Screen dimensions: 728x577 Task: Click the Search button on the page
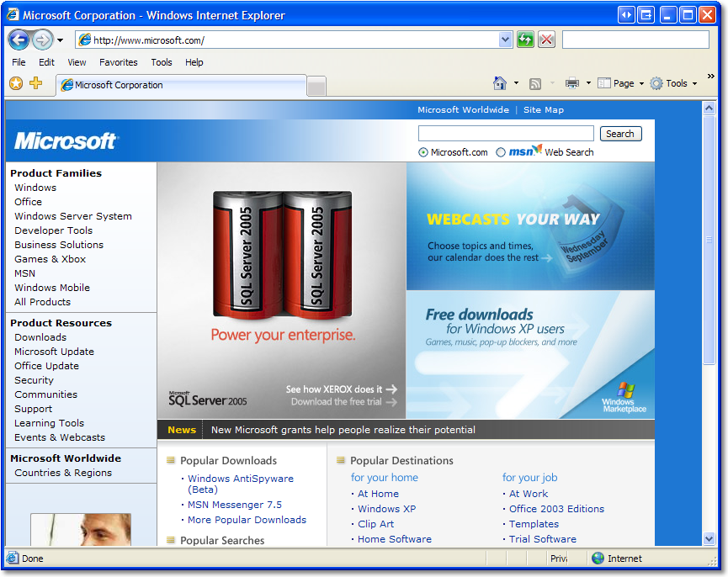coord(620,134)
